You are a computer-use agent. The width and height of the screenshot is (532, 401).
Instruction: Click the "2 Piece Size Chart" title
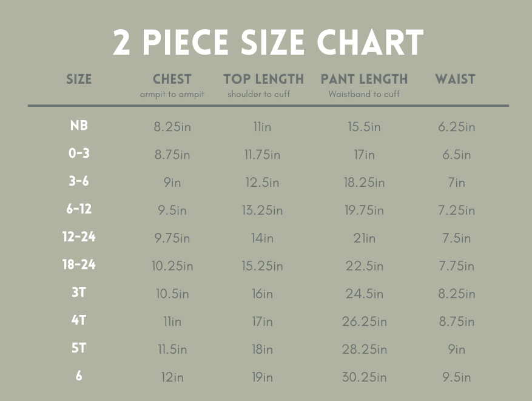point(268,43)
